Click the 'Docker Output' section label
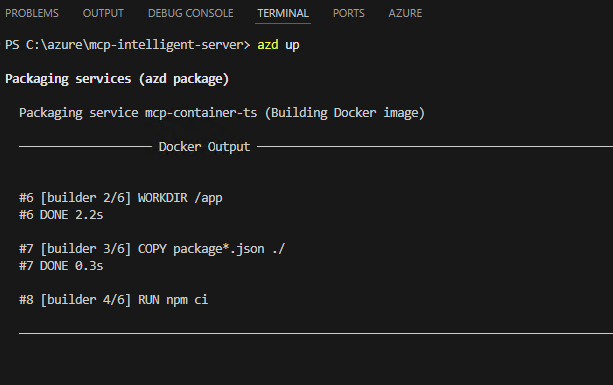613x385 pixels. 204,147
